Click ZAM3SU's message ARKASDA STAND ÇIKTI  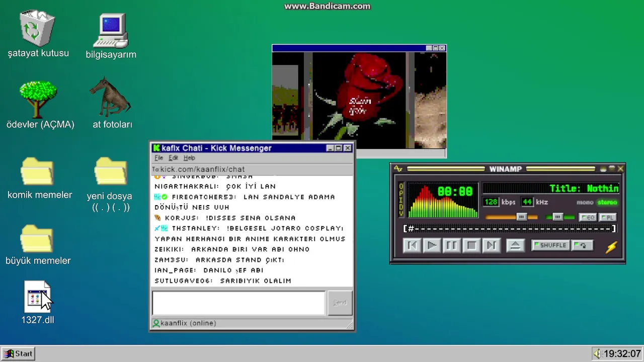coord(240,260)
